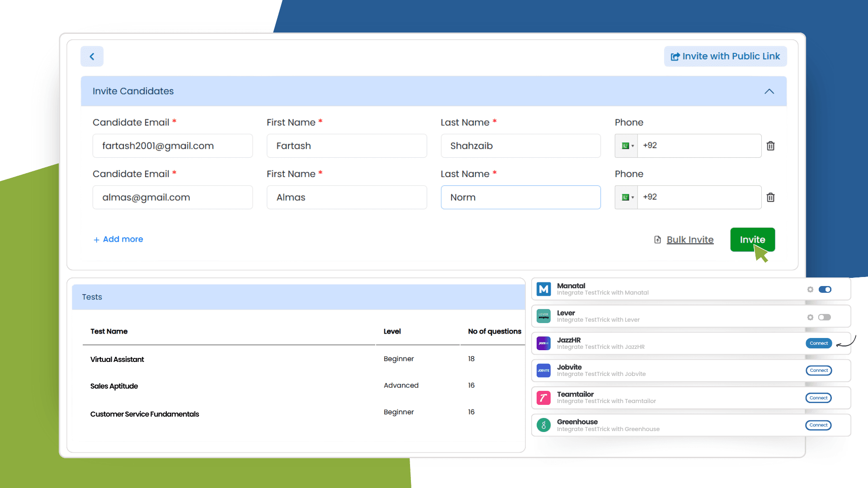Connect the JazzHR integration

[x=818, y=343]
